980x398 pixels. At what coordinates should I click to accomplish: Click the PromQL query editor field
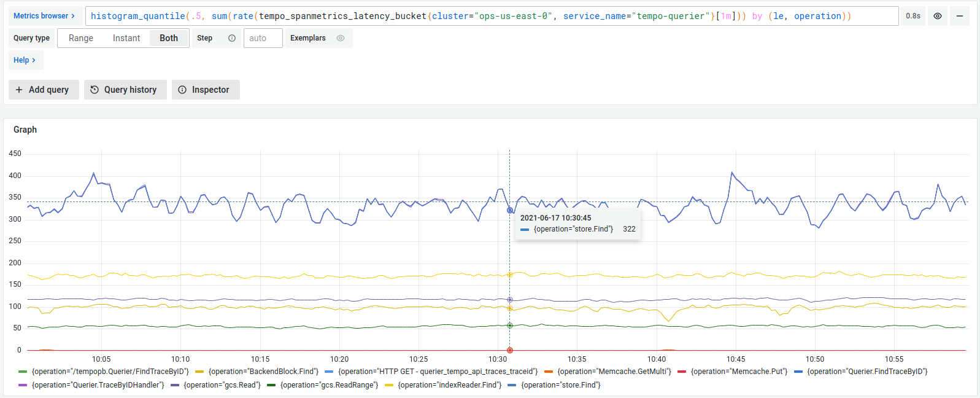491,16
